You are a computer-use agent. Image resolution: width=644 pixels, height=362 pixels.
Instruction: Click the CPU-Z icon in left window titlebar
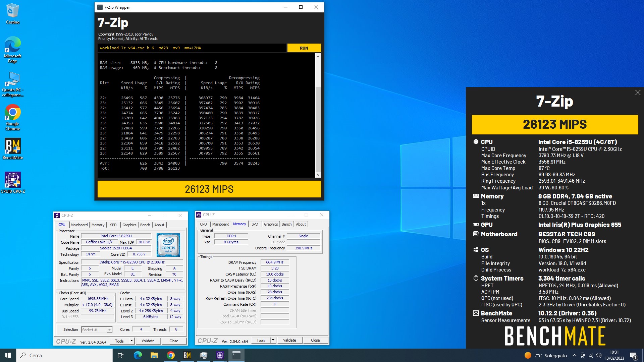pos(57,216)
